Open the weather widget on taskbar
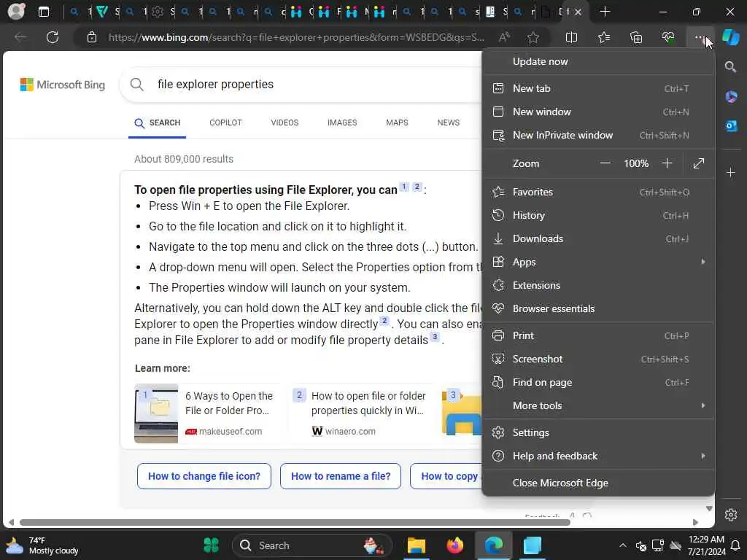 click(x=42, y=545)
